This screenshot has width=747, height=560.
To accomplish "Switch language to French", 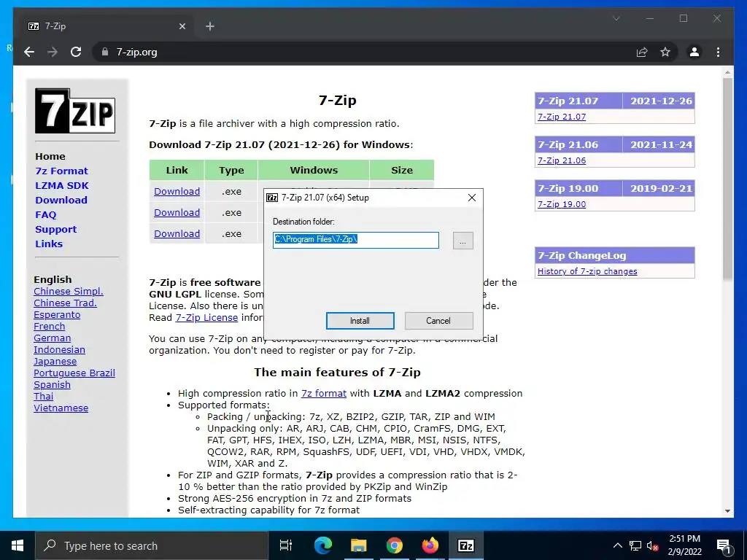I will click(x=50, y=326).
